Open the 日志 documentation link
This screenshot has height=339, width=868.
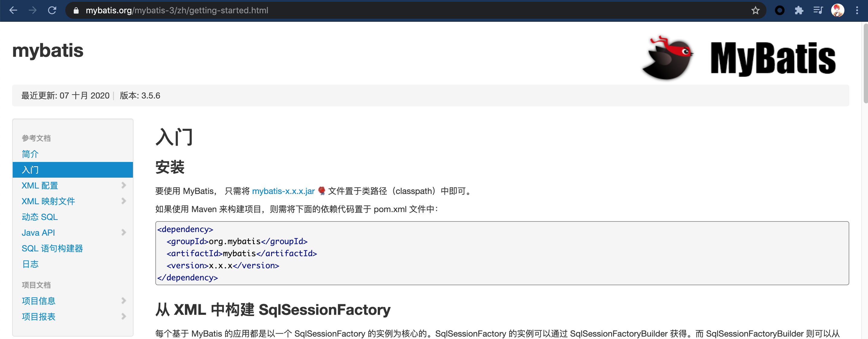pyautogui.click(x=30, y=264)
